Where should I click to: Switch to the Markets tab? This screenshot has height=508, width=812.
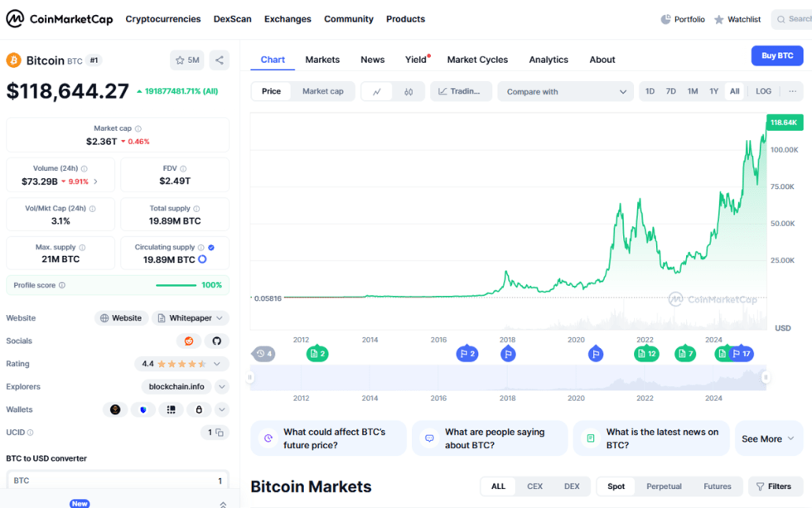click(x=322, y=60)
